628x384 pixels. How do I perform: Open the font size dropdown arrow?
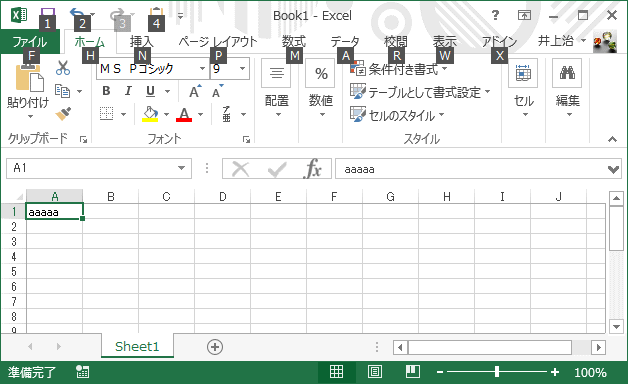pos(242,68)
